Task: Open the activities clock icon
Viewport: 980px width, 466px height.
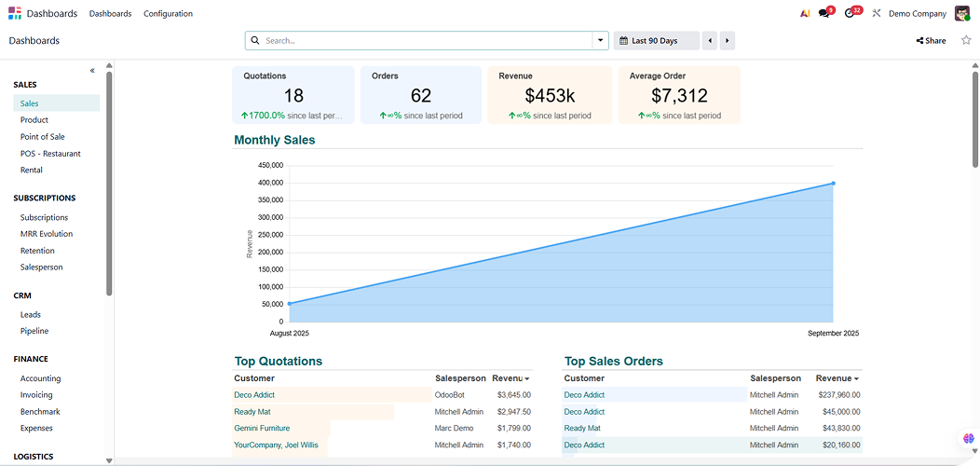Action: click(x=850, y=14)
